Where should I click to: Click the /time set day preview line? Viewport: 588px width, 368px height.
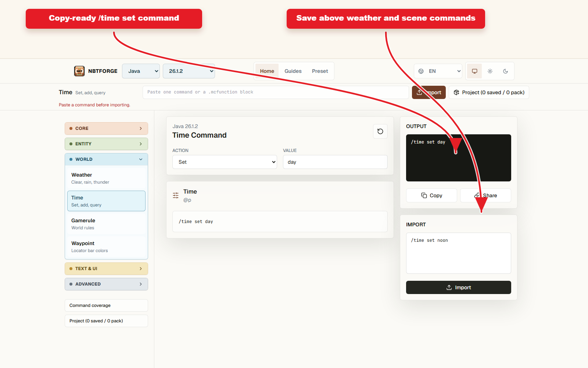(x=280, y=222)
